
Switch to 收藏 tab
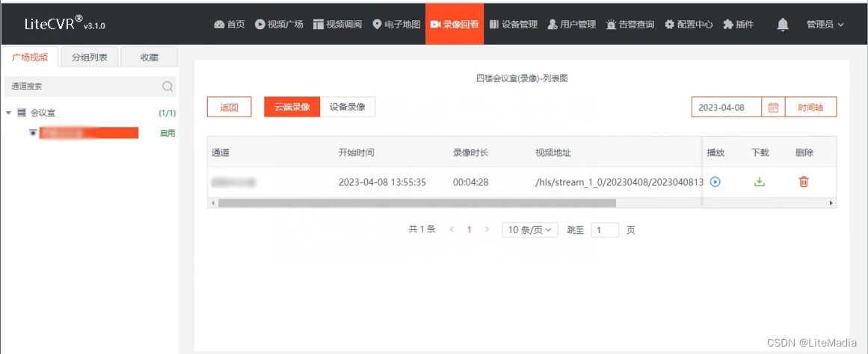149,57
